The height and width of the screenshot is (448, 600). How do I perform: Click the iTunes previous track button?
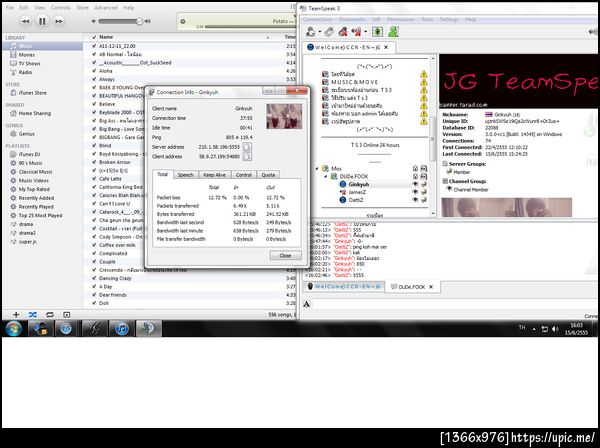click(x=26, y=21)
